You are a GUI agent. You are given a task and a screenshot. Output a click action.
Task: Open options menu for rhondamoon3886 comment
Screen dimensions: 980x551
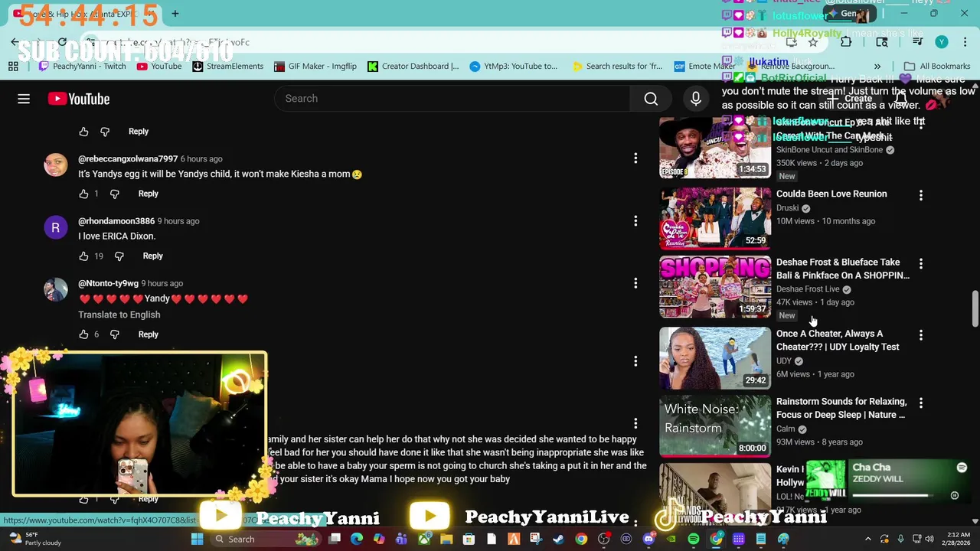click(635, 221)
